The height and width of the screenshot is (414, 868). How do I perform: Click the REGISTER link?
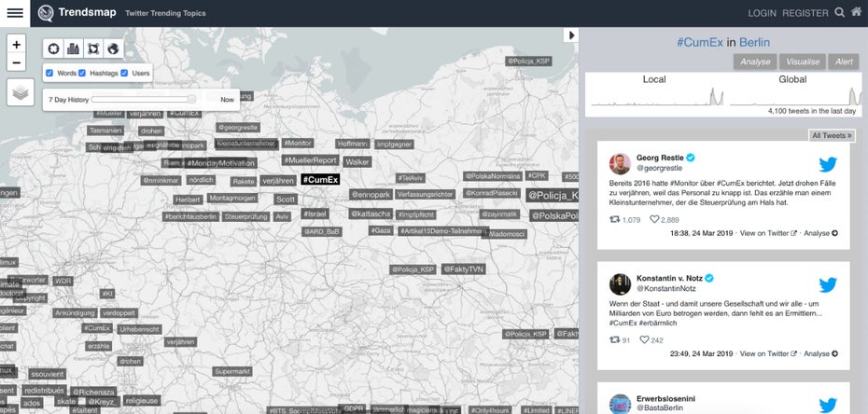tap(805, 13)
